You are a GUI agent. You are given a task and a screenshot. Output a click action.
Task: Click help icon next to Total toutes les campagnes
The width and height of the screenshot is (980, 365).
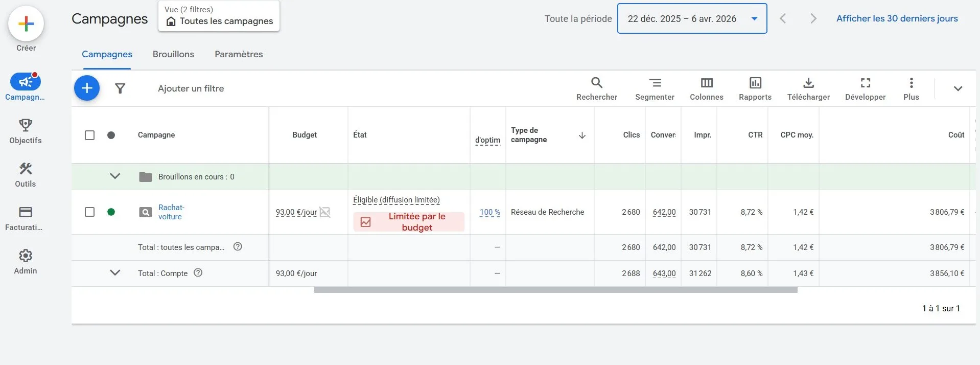238,246
